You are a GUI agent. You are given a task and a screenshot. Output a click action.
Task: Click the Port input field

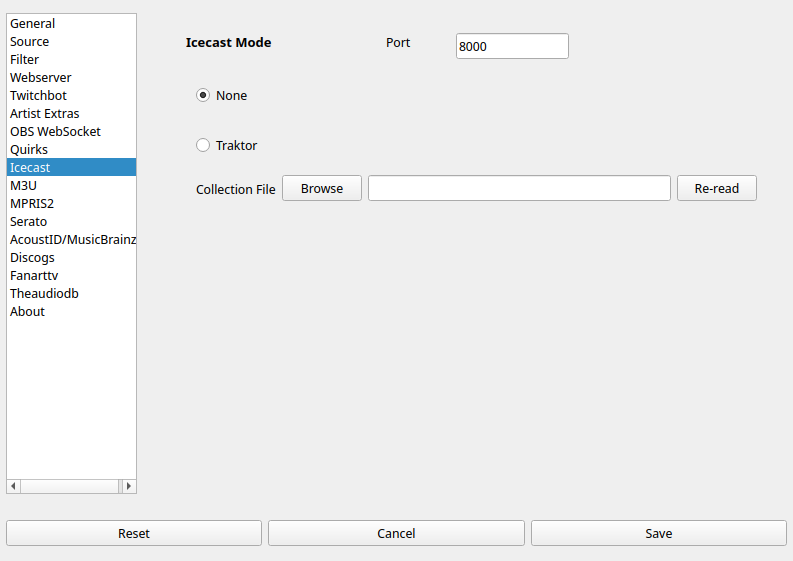[511, 46]
